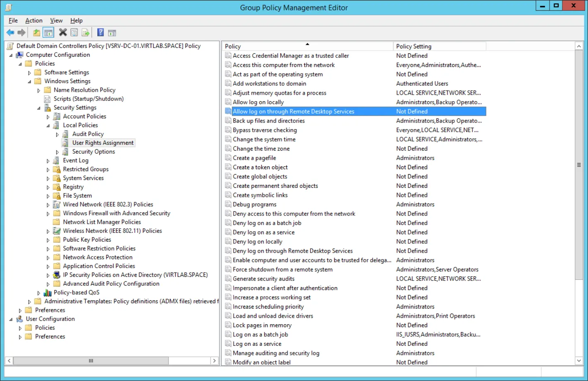588x381 pixels.
Task: Select Event Log tree item
Action: click(x=75, y=161)
